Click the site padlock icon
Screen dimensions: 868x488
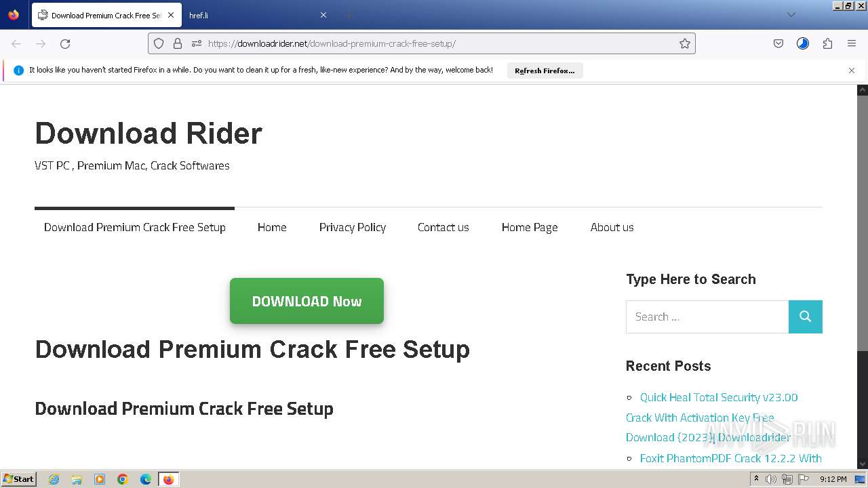(178, 43)
